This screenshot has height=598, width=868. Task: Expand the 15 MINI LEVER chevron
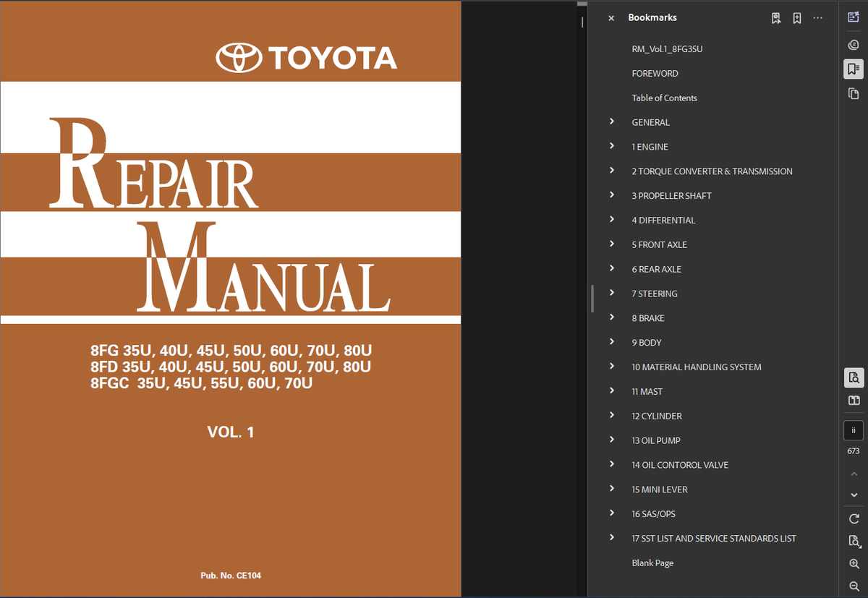(x=612, y=489)
